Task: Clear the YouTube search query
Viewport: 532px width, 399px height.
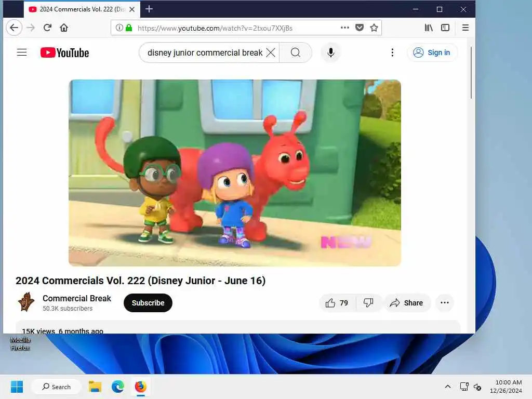Action: coord(271,52)
